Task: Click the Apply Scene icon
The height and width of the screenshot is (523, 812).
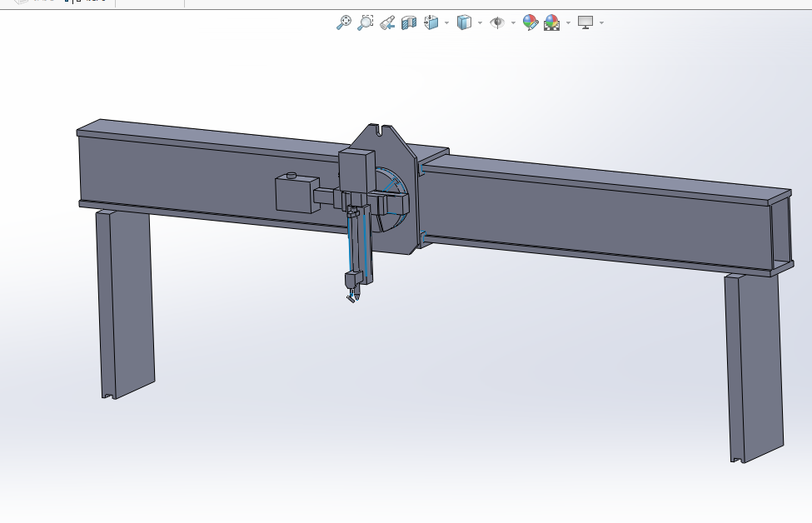Action: [x=552, y=22]
